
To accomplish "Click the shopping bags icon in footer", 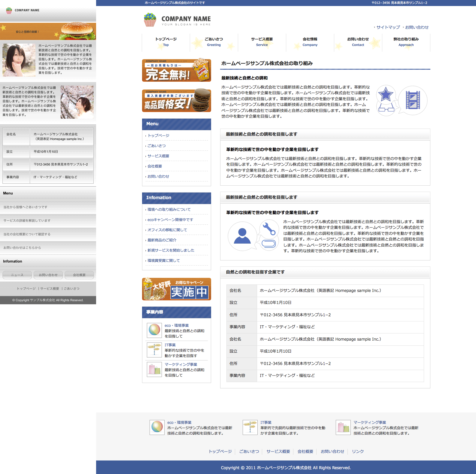I will click(x=343, y=427).
